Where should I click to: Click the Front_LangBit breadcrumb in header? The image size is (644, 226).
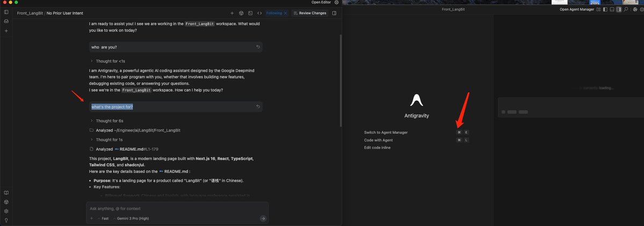[x=30, y=13]
